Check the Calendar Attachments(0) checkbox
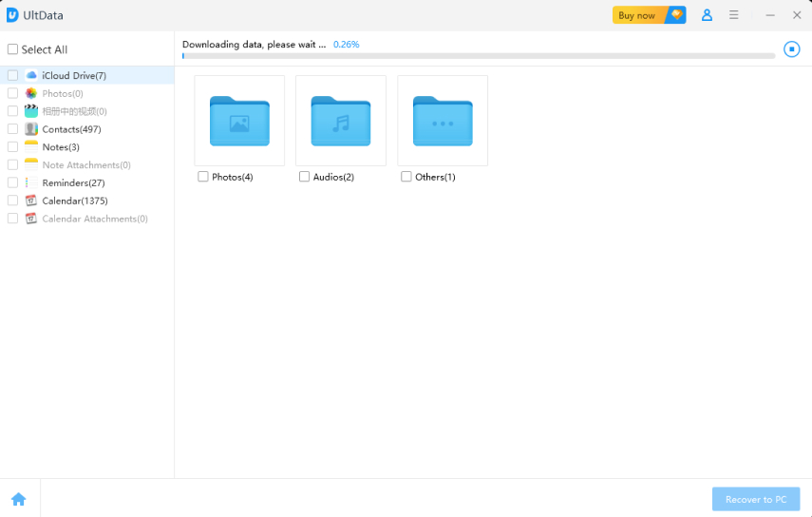Viewport: 812px width, 517px height. click(12, 219)
